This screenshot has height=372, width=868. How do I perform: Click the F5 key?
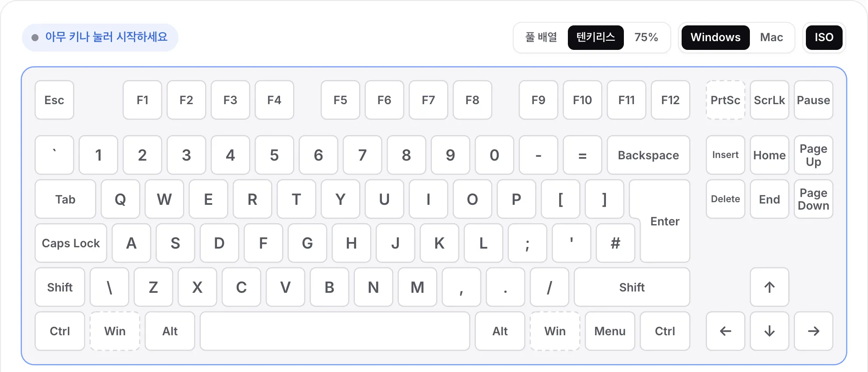click(340, 100)
